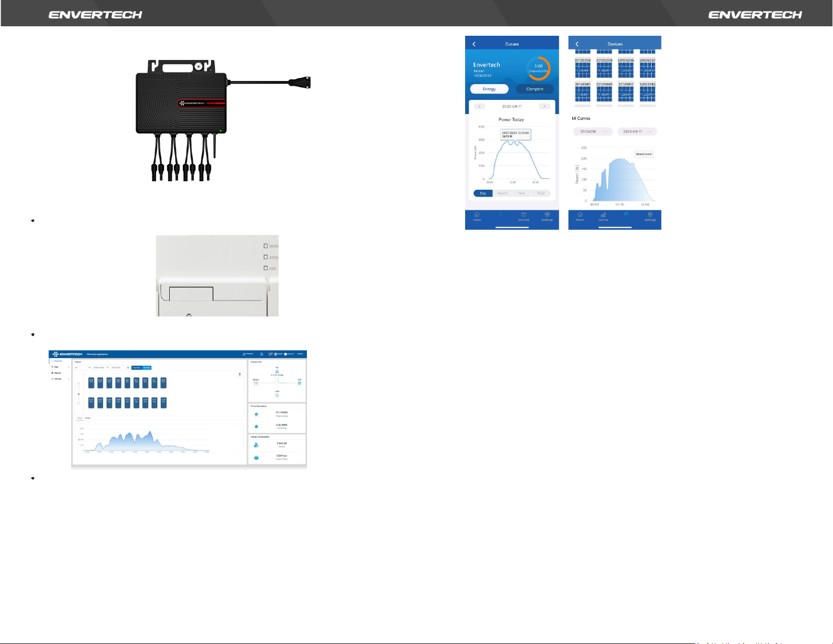Image resolution: width=833 pixels, height=644 pixels.
Task: Click the PV icon in Energy Flow panel
Action: (x=277, y=371)
